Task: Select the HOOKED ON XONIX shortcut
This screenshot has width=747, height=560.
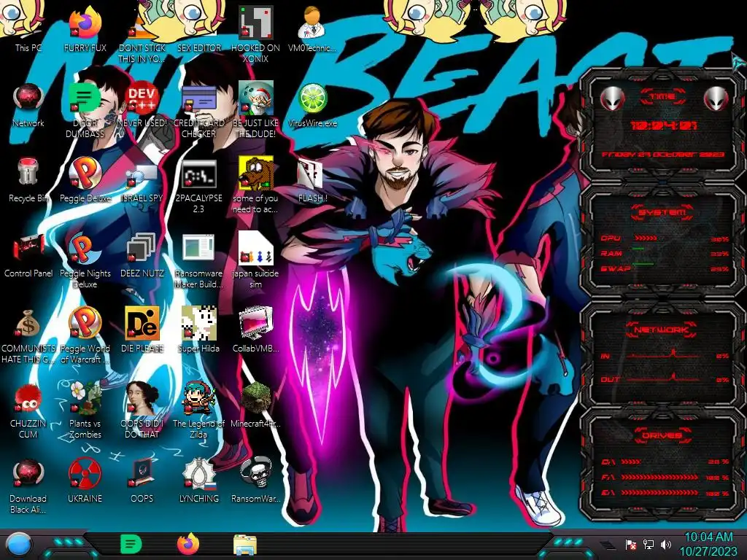Action: point(256,34)
